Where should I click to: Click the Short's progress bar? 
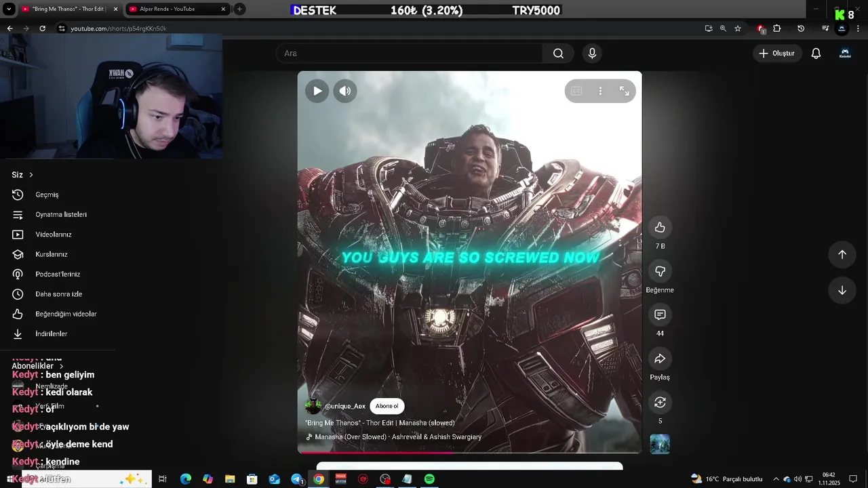[469, 452]
